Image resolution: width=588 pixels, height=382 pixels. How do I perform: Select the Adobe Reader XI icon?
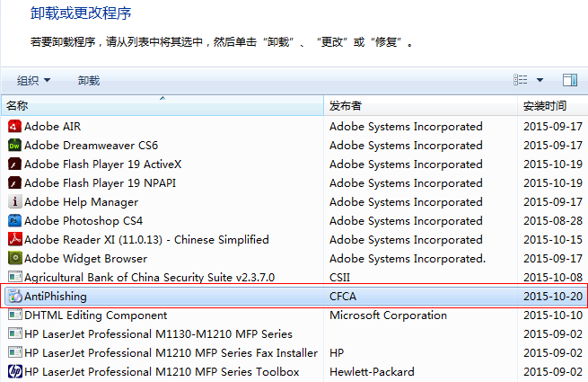[x=14, y=240]
